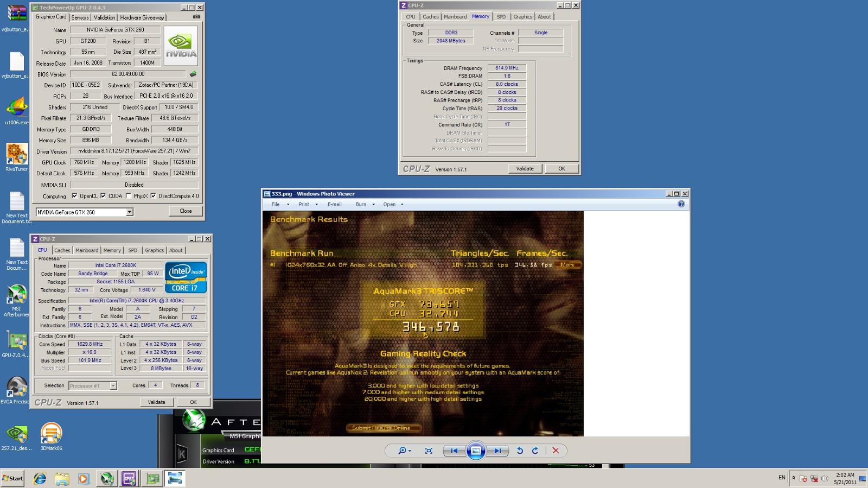Open the SPD tab in the Memory CPU-Z window
The image size is (868, 488).
(501, 17)
